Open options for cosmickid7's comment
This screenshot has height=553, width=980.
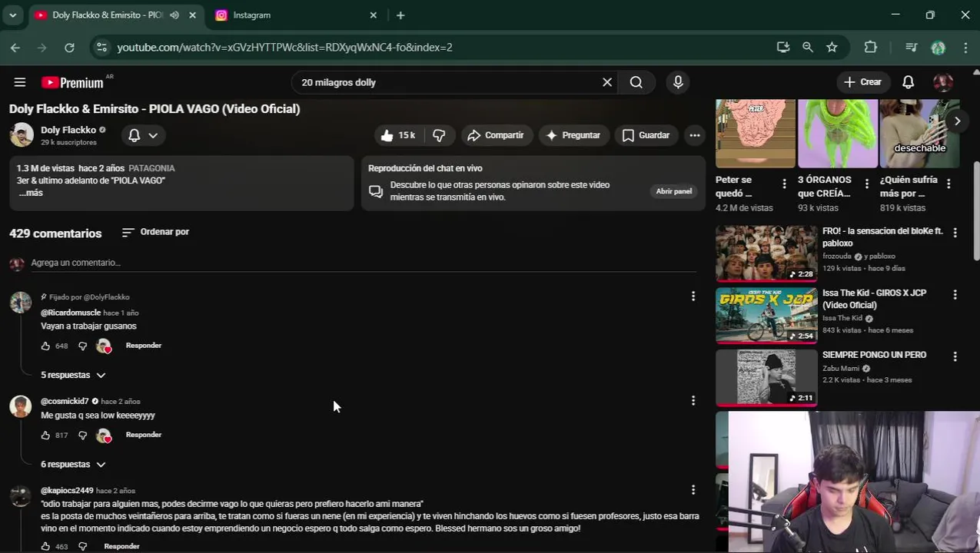tap(693, 400)
